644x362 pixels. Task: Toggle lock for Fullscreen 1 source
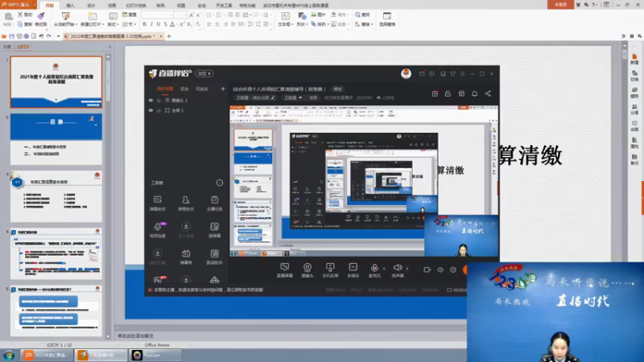click(159, 110)
